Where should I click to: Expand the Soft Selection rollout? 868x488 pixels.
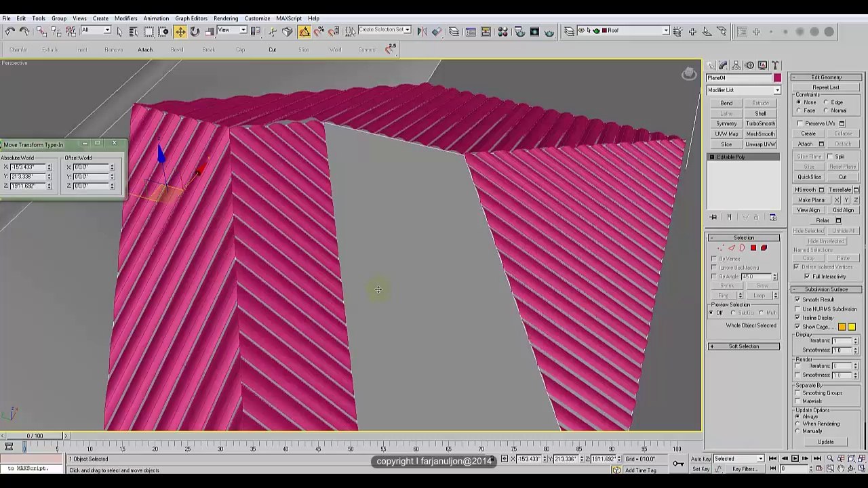(744, 346)
